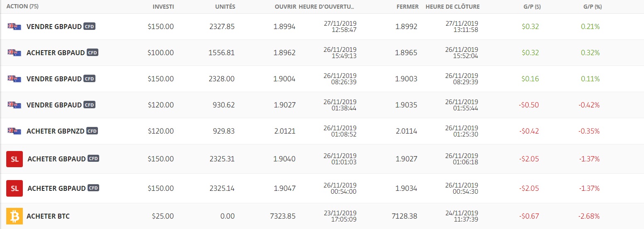Open the ACHETER BTC trade name

(48, 216)
